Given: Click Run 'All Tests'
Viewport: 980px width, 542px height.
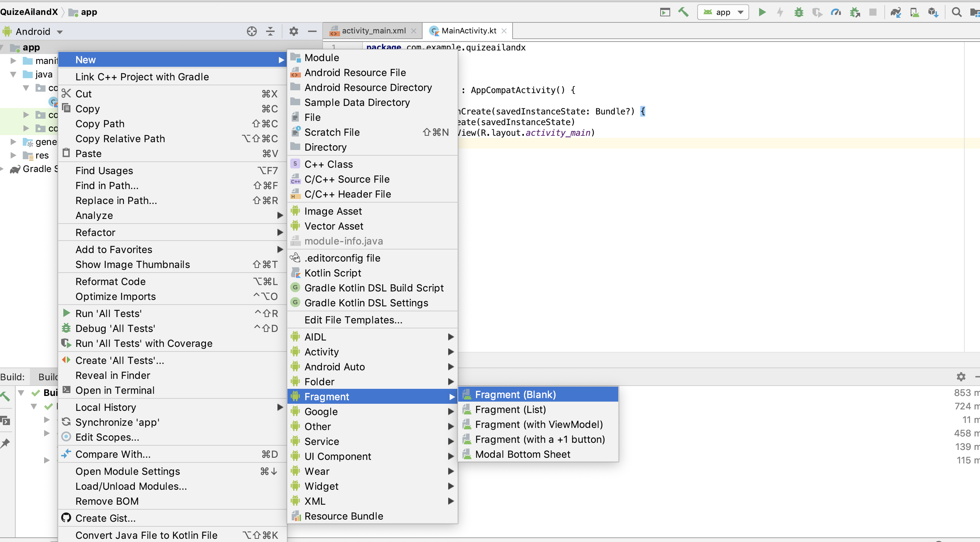Looking at the screenshot, I should click(x=172, y=313).
